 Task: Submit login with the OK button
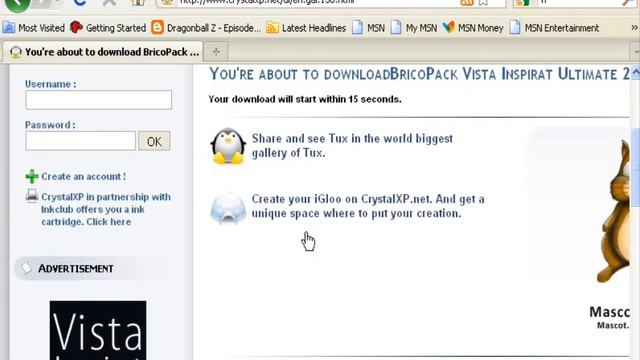point(154,141)
